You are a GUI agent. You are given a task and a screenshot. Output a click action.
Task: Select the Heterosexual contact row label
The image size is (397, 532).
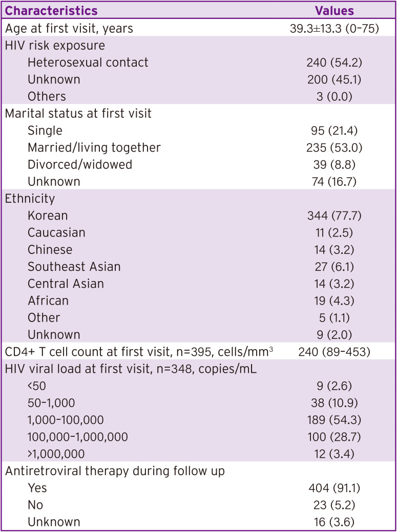tap(88, 62)
